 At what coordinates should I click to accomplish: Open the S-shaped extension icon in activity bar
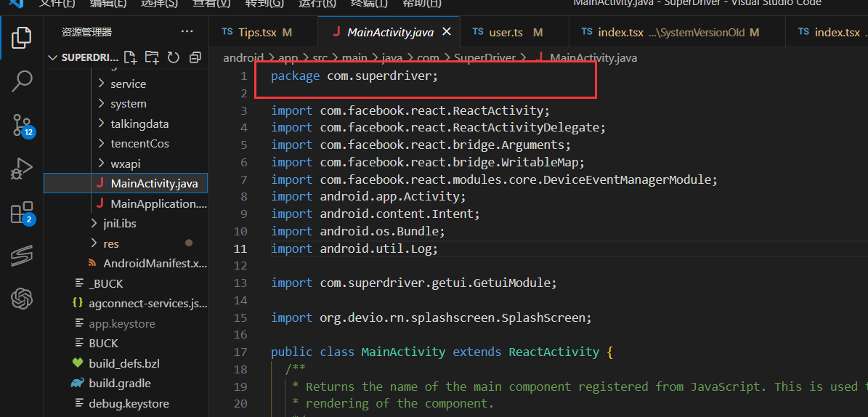[22, 256]
